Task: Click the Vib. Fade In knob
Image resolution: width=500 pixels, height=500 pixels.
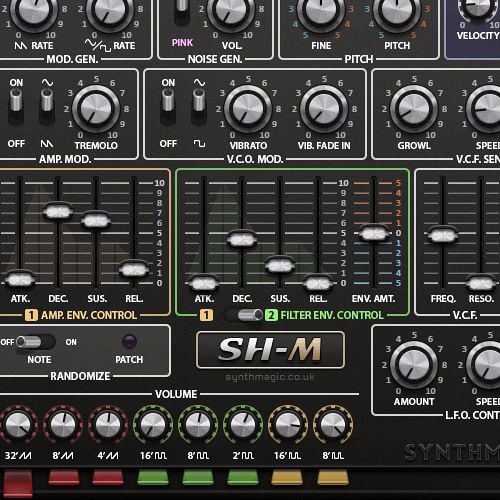Action: click(324, 109)
